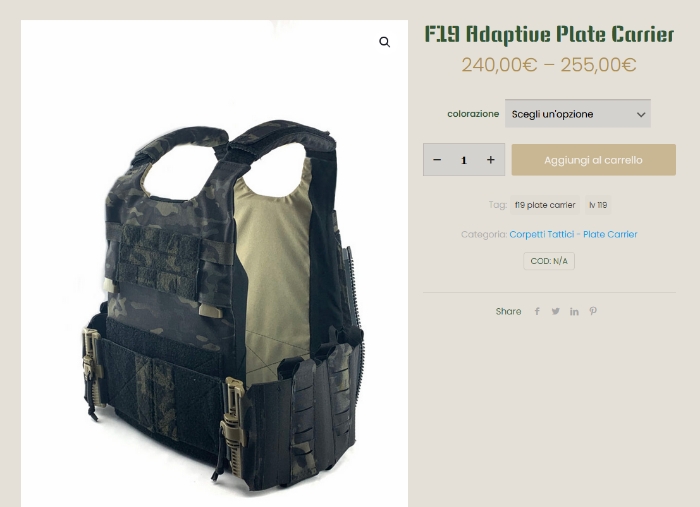The height and width of the screenshot is (507, 700).
Task: Open the colorazione dropdown
Action: point(578,114)
